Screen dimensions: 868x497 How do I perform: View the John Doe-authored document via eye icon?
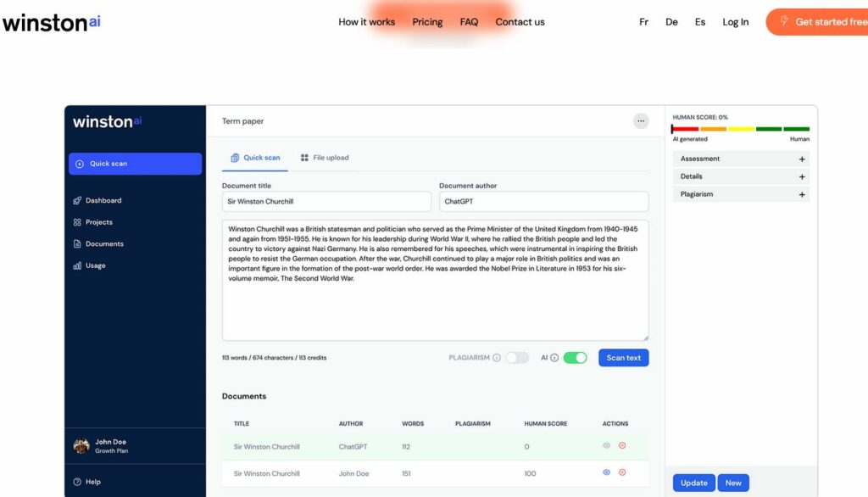pyautogui.click(x=606, y=472)
